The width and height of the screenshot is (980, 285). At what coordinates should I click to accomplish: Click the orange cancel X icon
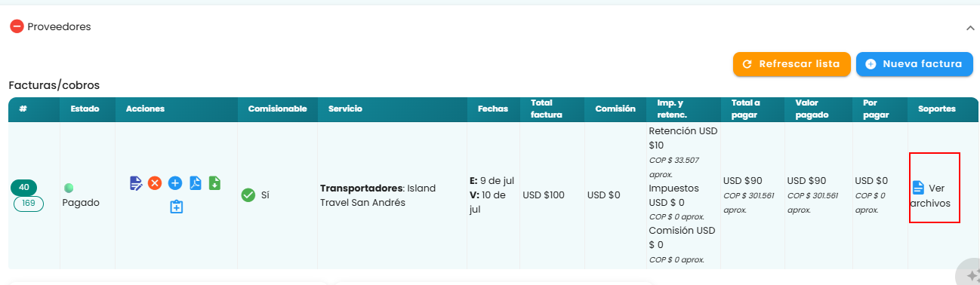(155, 183)
